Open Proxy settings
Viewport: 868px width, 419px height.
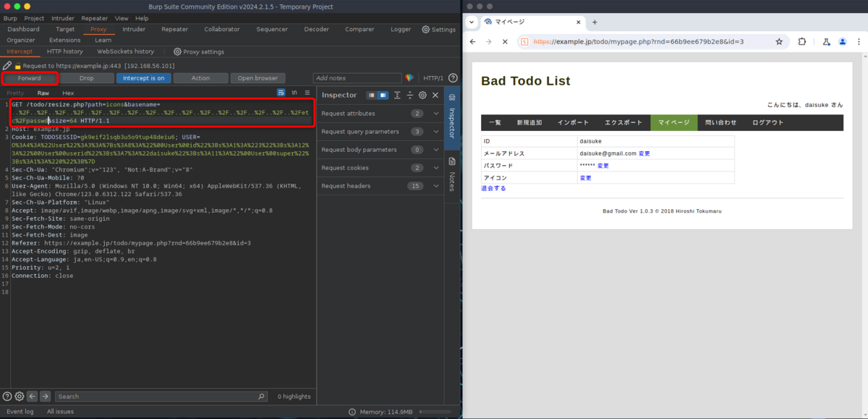click(x=199, y=51)
